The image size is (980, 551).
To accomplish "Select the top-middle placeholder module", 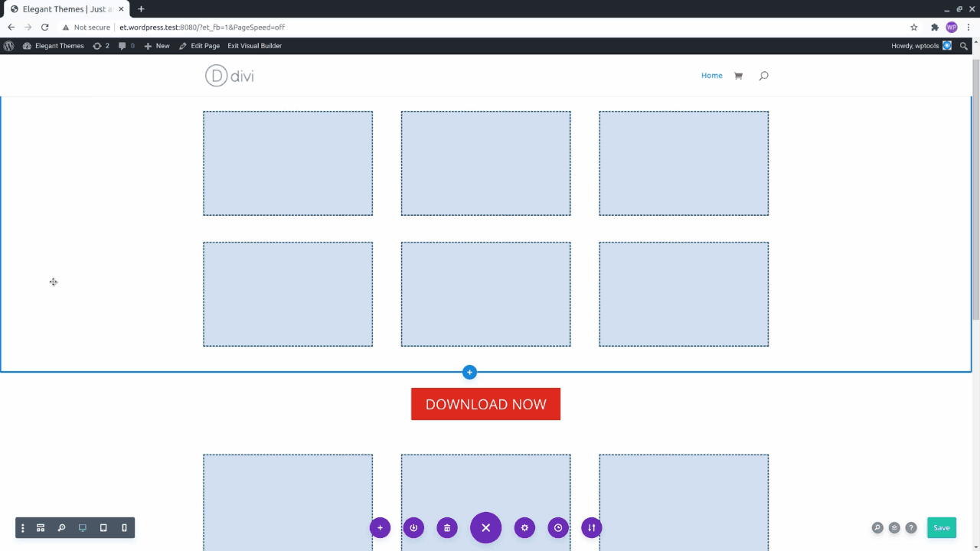I will pyautogui.click(x=485, y=163).
